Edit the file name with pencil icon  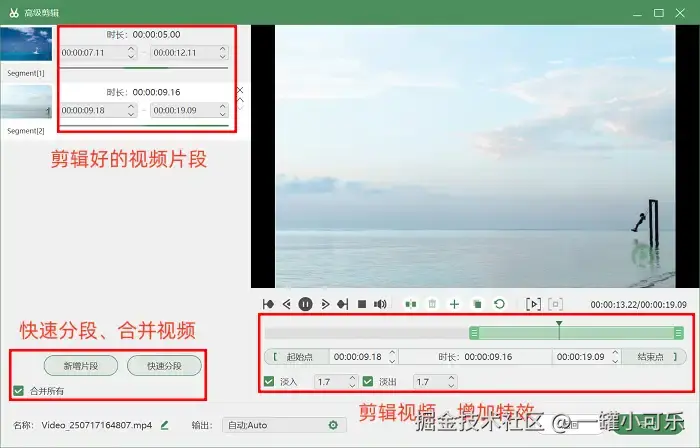pyautogui.click(x=164, y=425)
